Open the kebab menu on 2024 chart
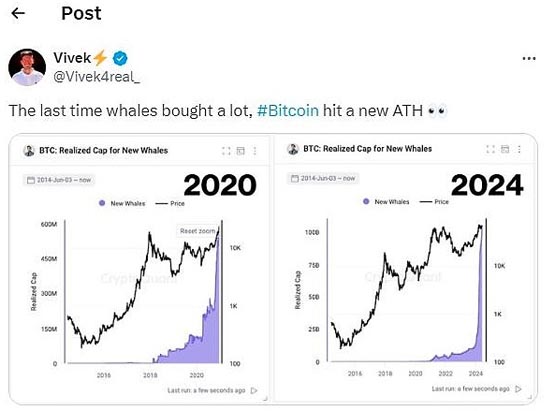Viewport: 555px width, 411px height. click(519, 149)
